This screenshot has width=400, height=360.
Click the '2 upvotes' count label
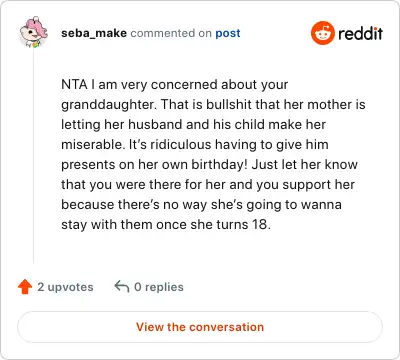65,287
